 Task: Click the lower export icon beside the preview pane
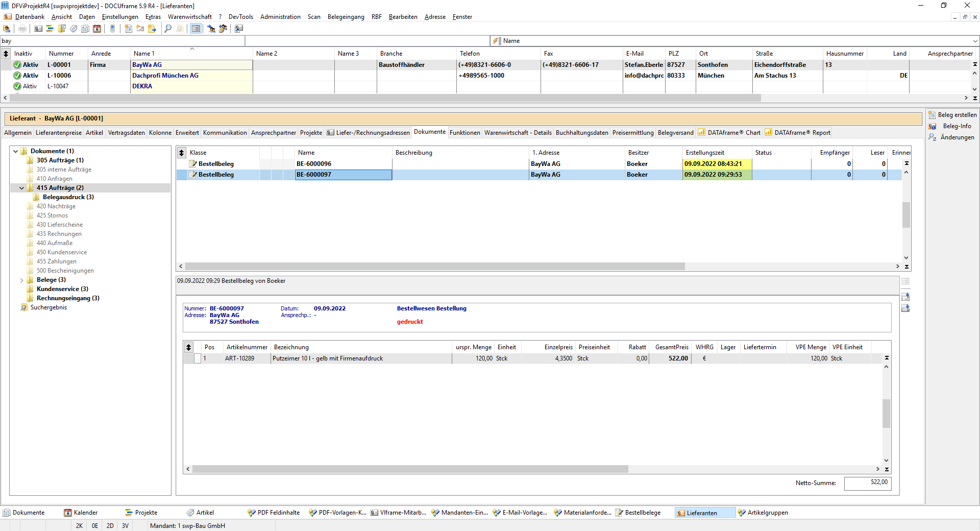(x=905, y=308)
